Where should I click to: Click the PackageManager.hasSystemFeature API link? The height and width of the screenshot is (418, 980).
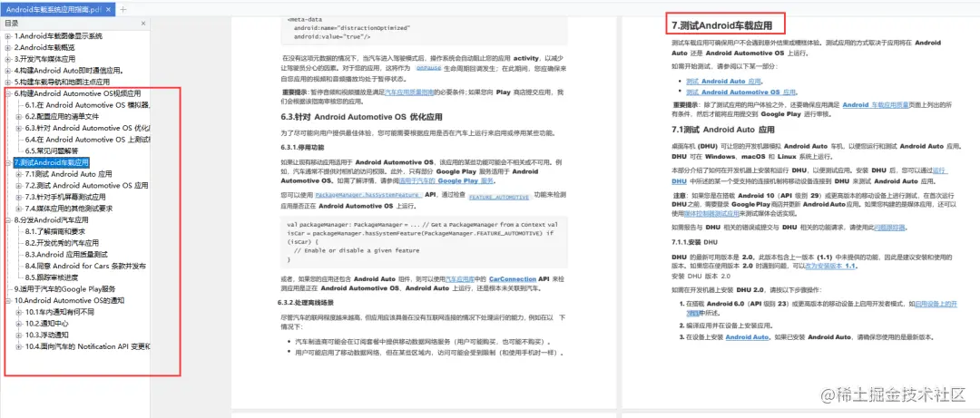tap(367, 196)
